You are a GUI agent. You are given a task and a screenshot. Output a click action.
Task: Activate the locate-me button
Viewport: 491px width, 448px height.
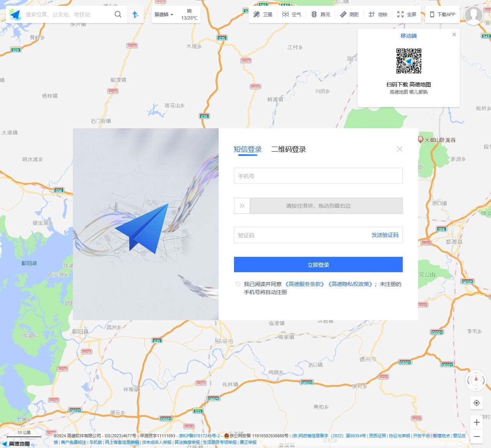click(x=476, y=403)
